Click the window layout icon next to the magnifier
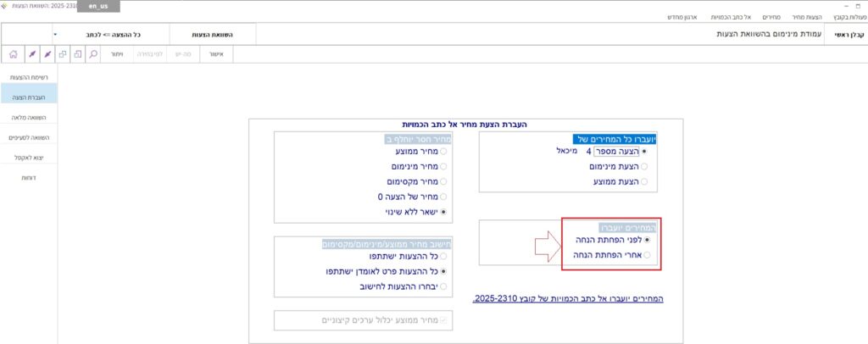Viewport: 868px width, 344px height. tap(78, 53)
